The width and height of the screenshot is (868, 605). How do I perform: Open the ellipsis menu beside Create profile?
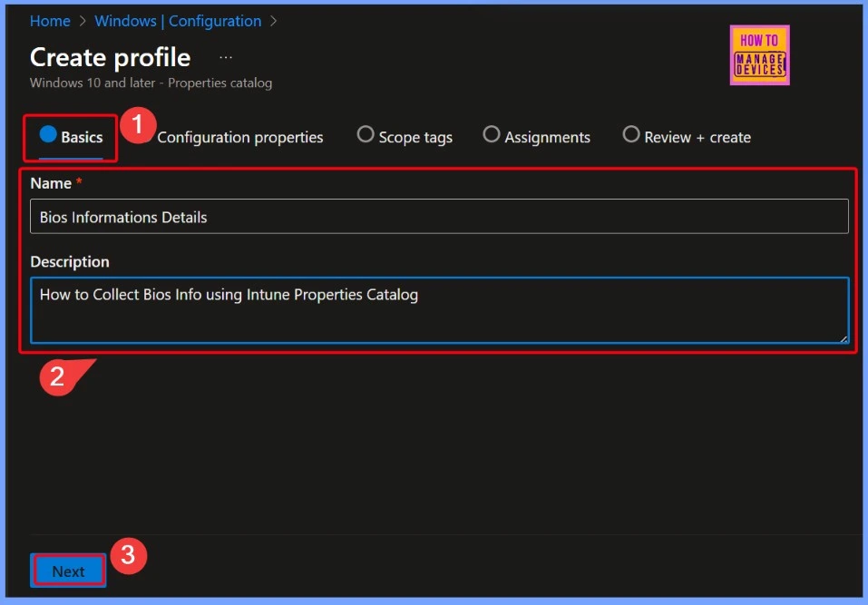[x=225, y=57]
